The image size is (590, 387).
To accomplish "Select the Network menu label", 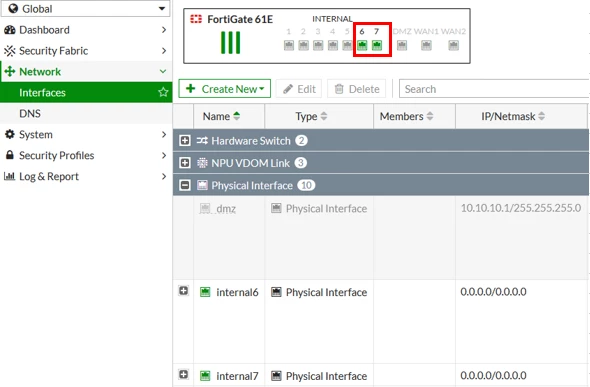I will pyautogui.click(x=40, y=71).
